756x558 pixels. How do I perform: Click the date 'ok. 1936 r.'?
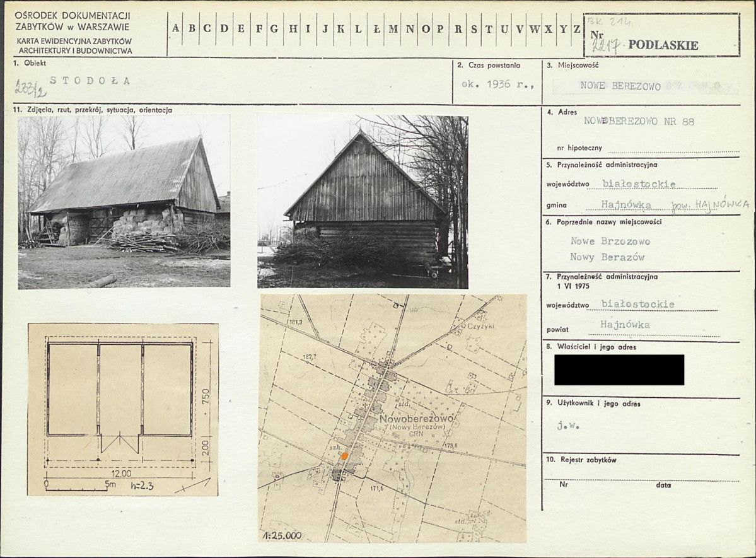(x=497, y=84)
